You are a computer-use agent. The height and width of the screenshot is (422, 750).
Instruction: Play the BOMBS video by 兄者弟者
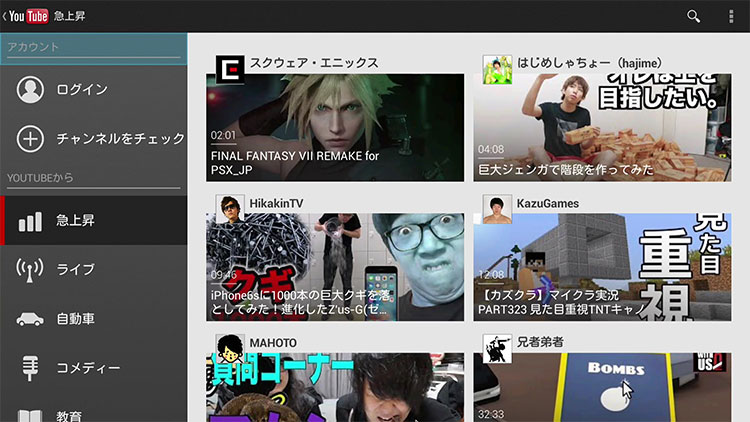click(x=602, y=388)
